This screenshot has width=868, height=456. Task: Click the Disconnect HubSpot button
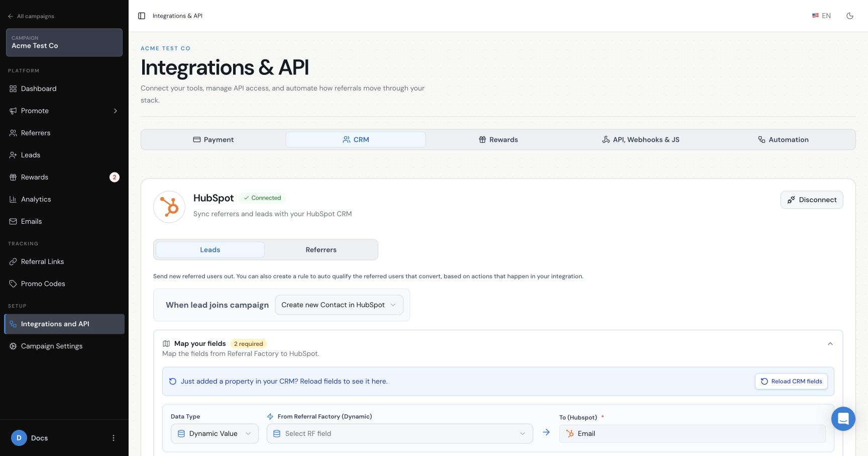[x=812, y=200]
